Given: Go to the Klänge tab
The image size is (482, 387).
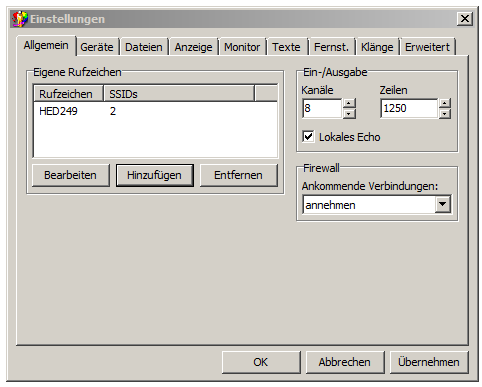Looking at the screenshot, I should click(377, 47).
